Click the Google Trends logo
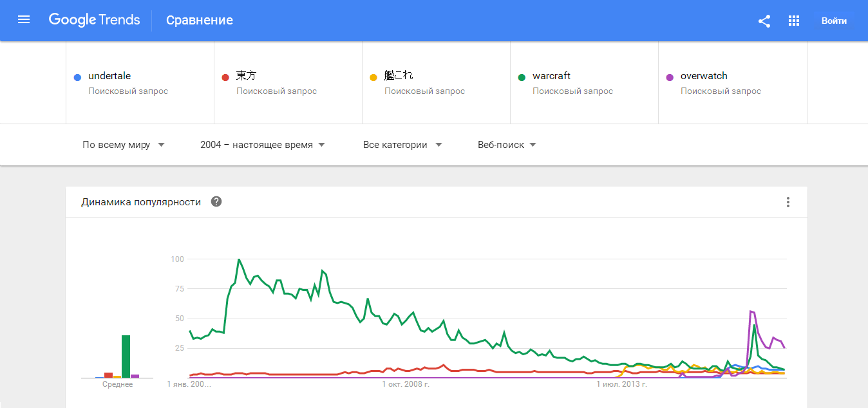The width and height of the screenshot is (868, 408). (x=94, y=20)
